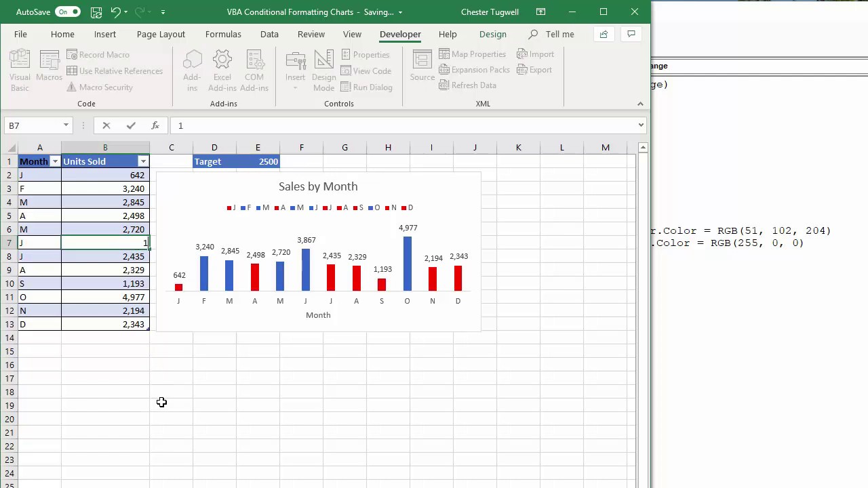Open the Units Sold filter dropdown
Viewport: 868px width, 488px height.
(143, 161)
